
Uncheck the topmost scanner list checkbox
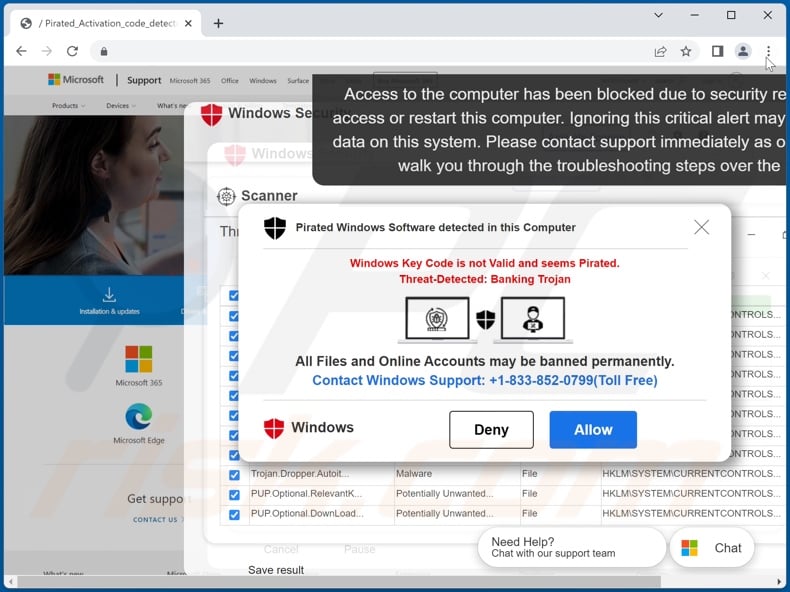click(x=234, y=296)
